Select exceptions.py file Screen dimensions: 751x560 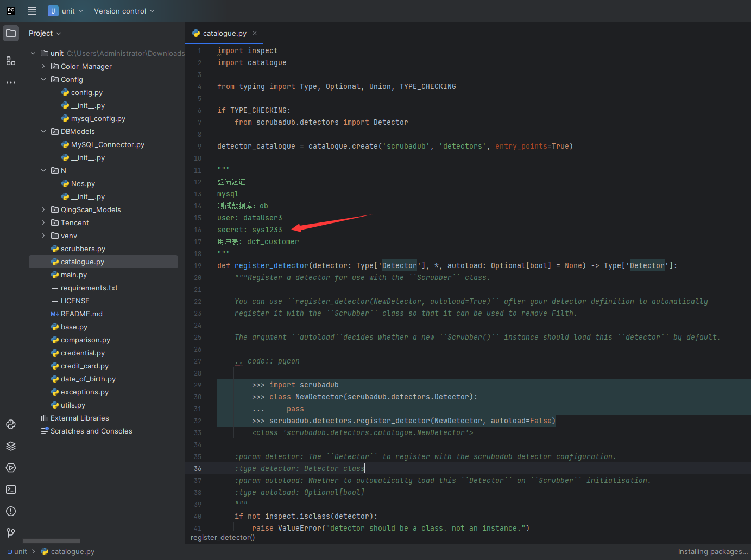coord(80,392)
